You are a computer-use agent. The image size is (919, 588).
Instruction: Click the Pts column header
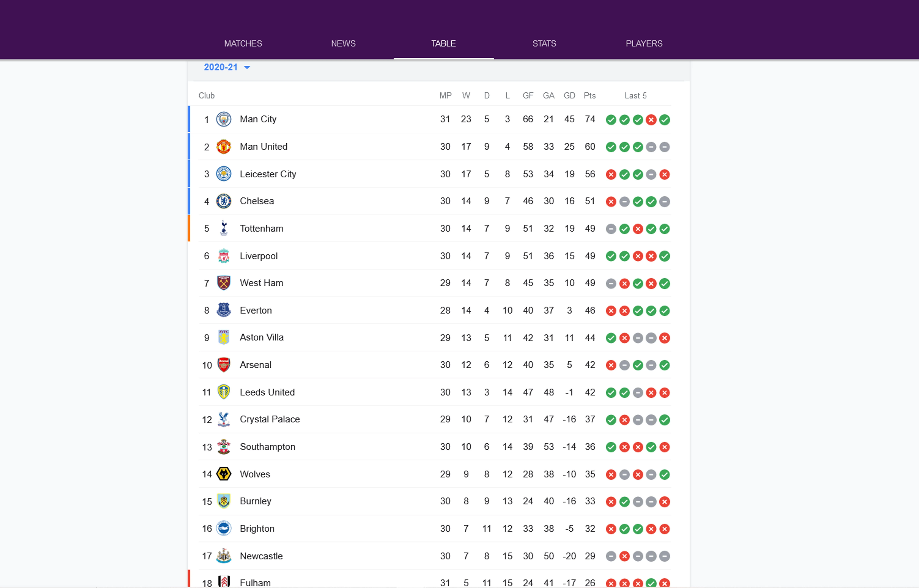[x=589, y=96]
